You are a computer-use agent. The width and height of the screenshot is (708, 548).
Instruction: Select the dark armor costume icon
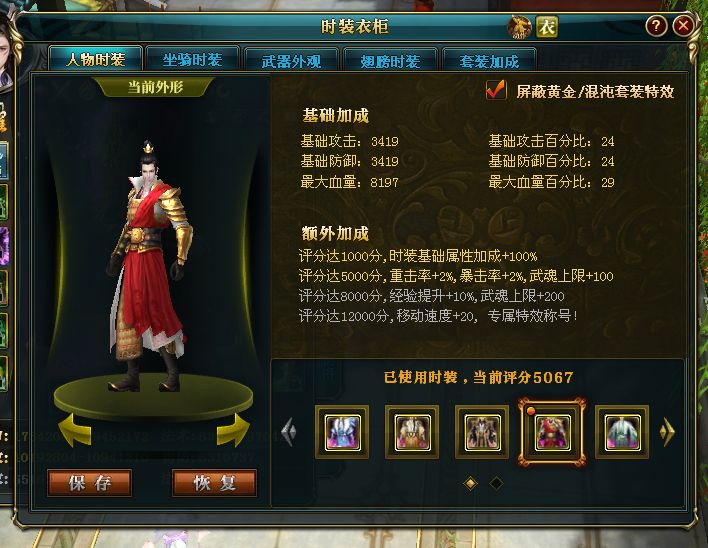click(x=482, y=432)
